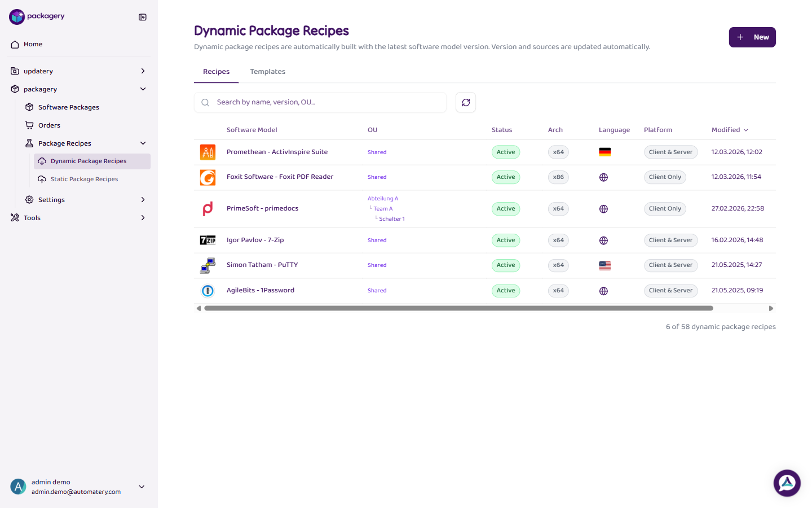Select the PuTTY application icon
The width and height of the screenshot is (812, 508).
208,265
